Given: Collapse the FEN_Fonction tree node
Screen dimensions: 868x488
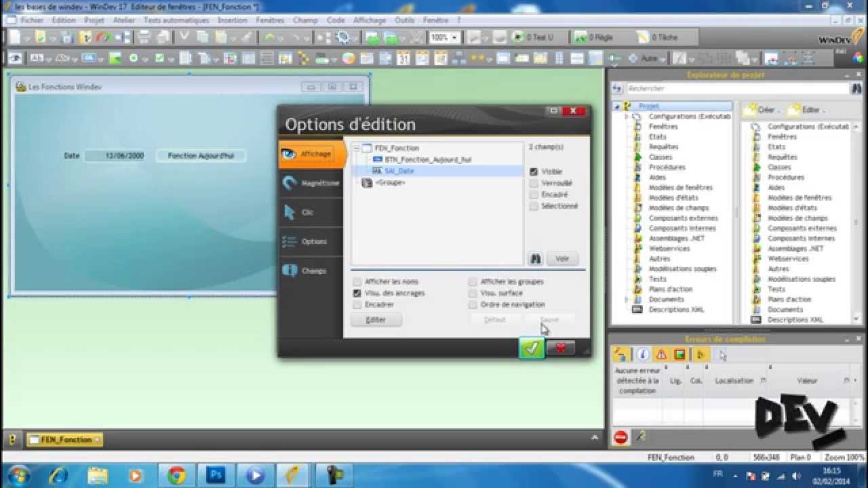Looking at the screenshot, I should [x=356, y=148].
